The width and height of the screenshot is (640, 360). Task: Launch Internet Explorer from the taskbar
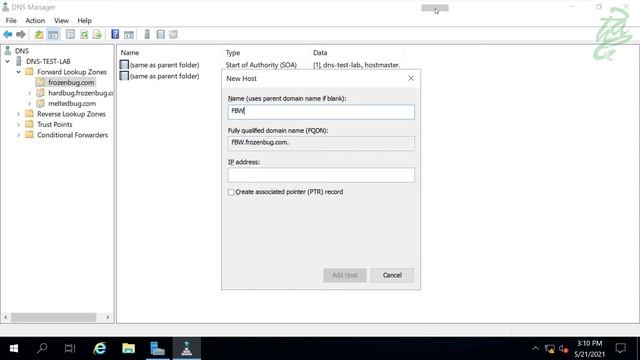[100, 348]
